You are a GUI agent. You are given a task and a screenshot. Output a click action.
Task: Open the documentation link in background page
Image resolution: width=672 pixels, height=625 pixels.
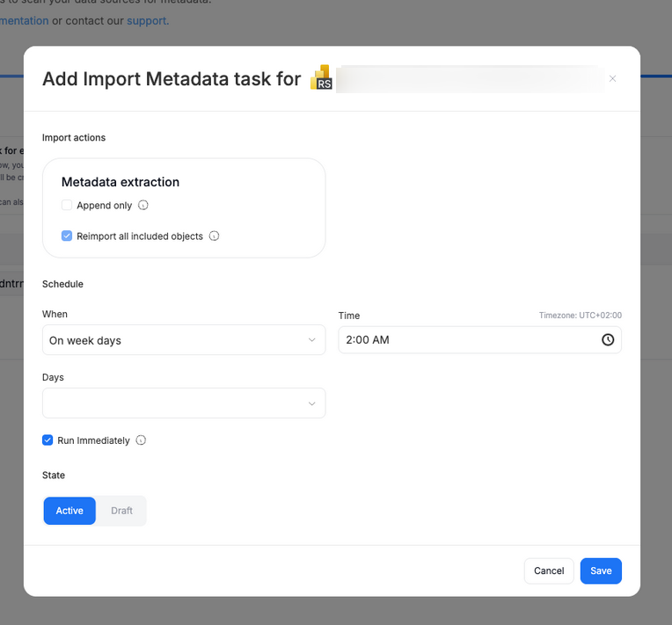coord(24,20)
